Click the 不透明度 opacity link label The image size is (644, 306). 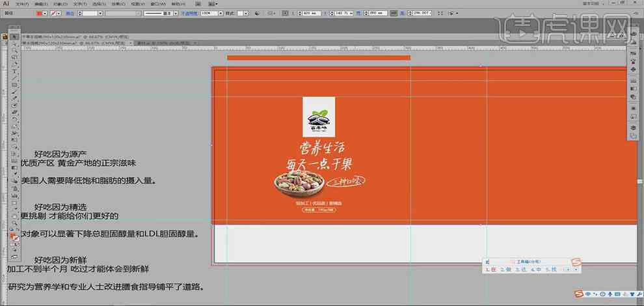(190, 13)
